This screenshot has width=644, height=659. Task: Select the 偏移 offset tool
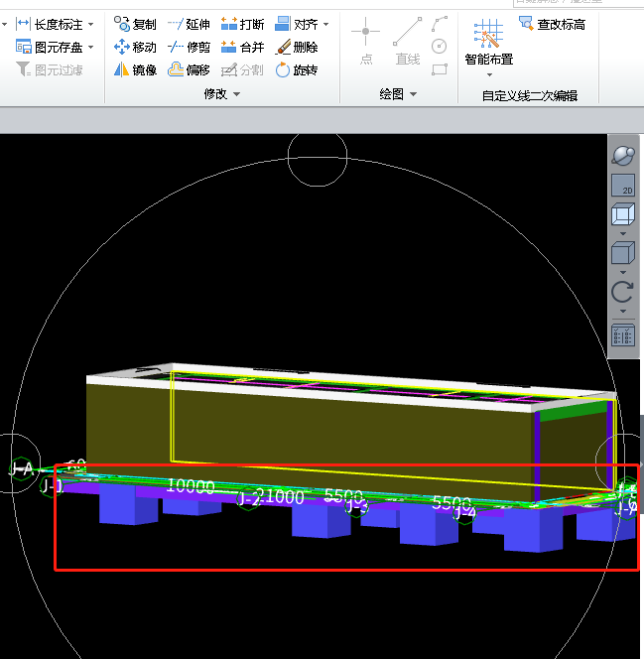pyautogui.click(x=189, y=69)
